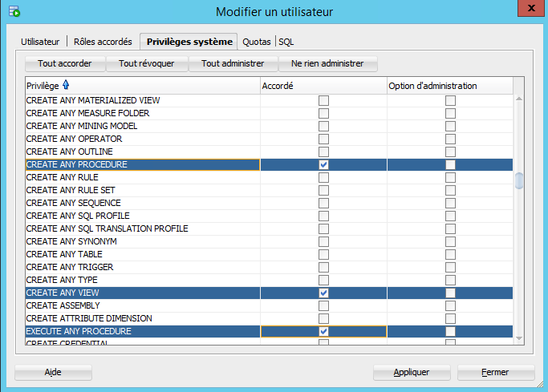
Task: Check admin option for CREATE ANY PROCEDURE
Action: [x=450, y=164]
